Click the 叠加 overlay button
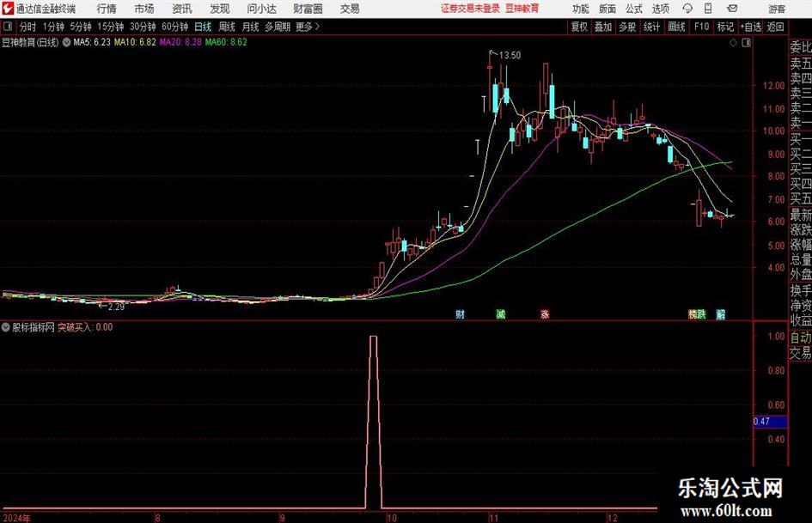Screen dimensions: 812x523 coord(603,27)
